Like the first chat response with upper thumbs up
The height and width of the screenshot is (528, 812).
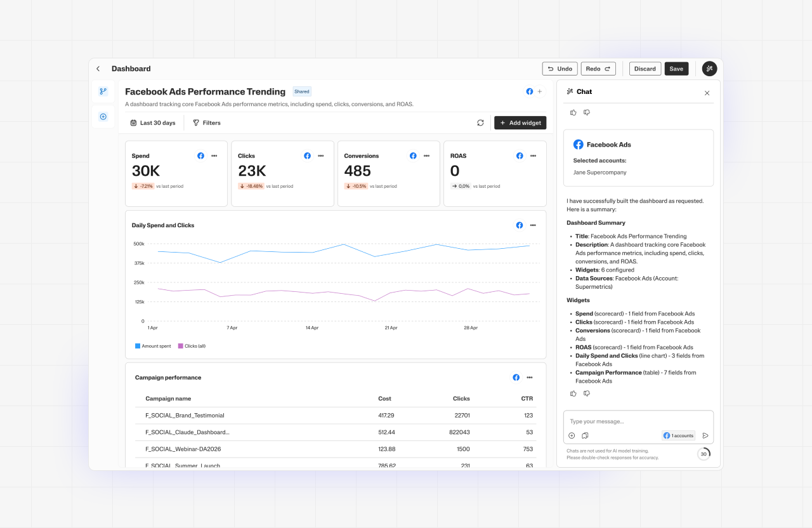(x=573, y=112)
